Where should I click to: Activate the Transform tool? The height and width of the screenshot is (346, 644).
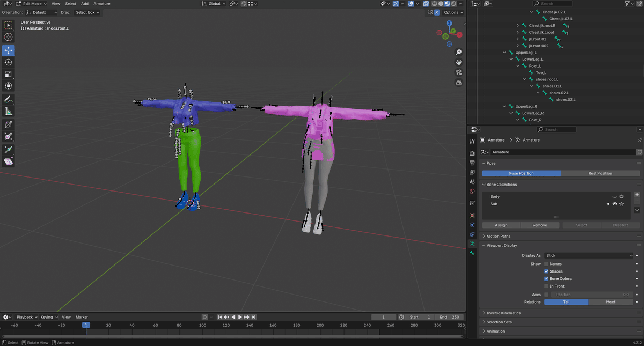[x=9, y=86]
